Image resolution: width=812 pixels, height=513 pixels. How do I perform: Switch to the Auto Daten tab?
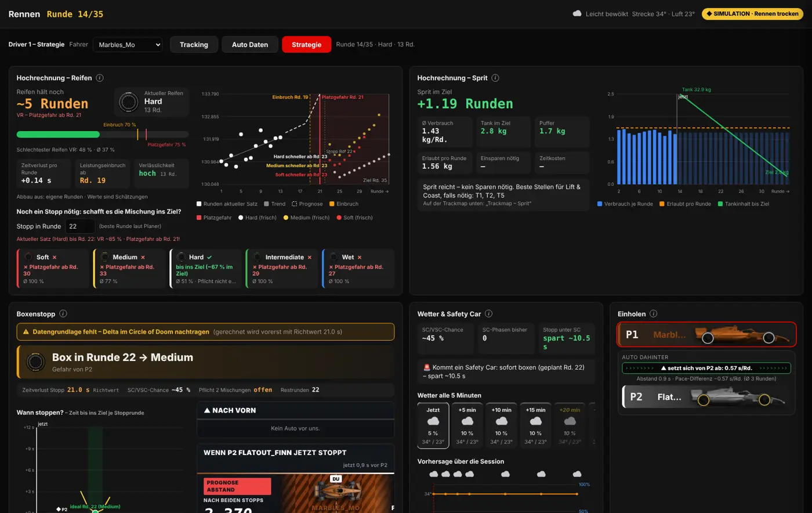click(250, 45)
